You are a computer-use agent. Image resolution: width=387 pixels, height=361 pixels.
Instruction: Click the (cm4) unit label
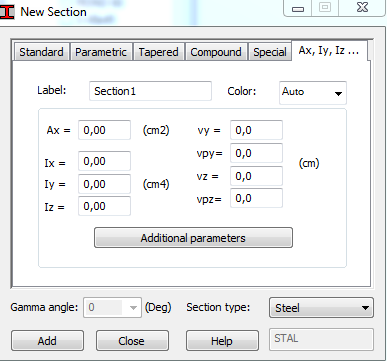click(x=156, y=184)
